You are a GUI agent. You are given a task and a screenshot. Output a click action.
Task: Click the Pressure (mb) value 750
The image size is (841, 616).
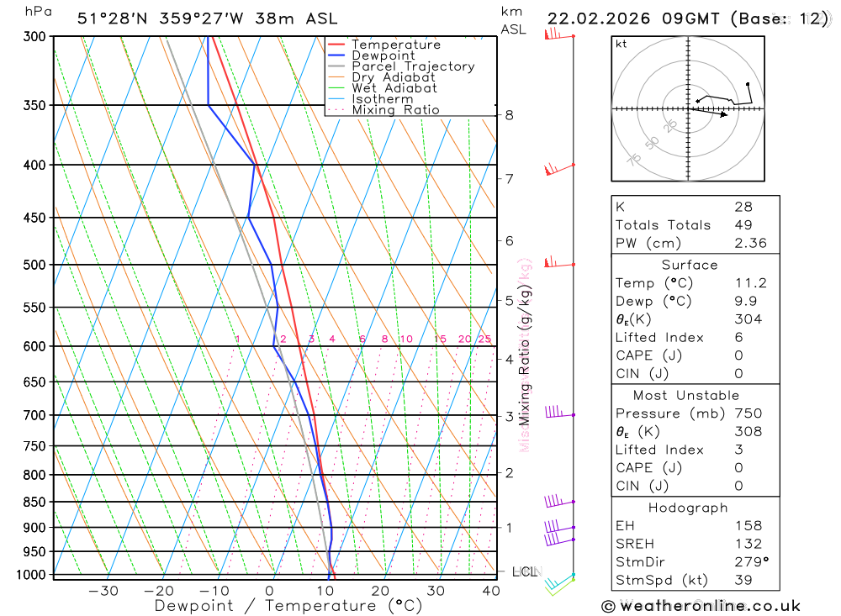coord(748,413)
